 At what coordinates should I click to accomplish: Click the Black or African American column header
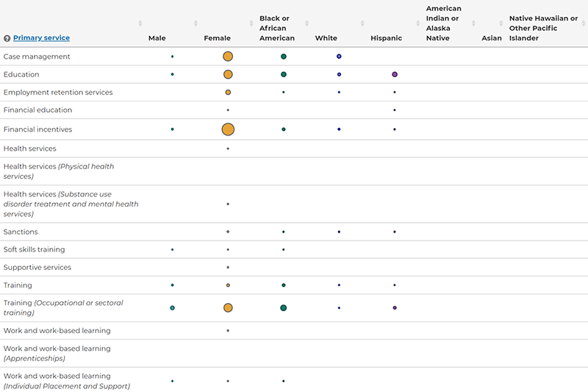[277, 28]
